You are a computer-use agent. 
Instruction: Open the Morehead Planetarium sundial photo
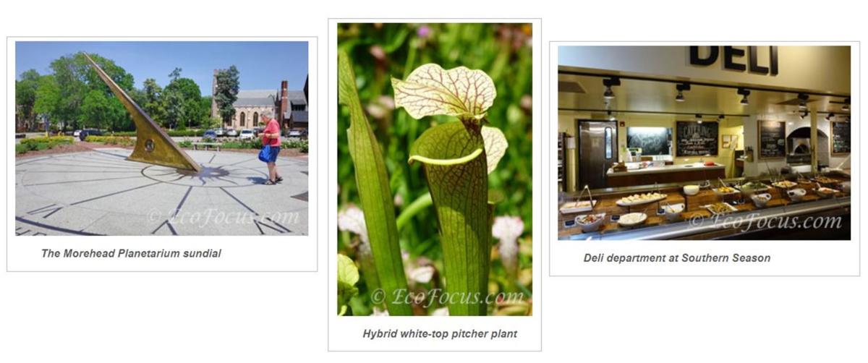pyautogui.click(x=161, y=138)
